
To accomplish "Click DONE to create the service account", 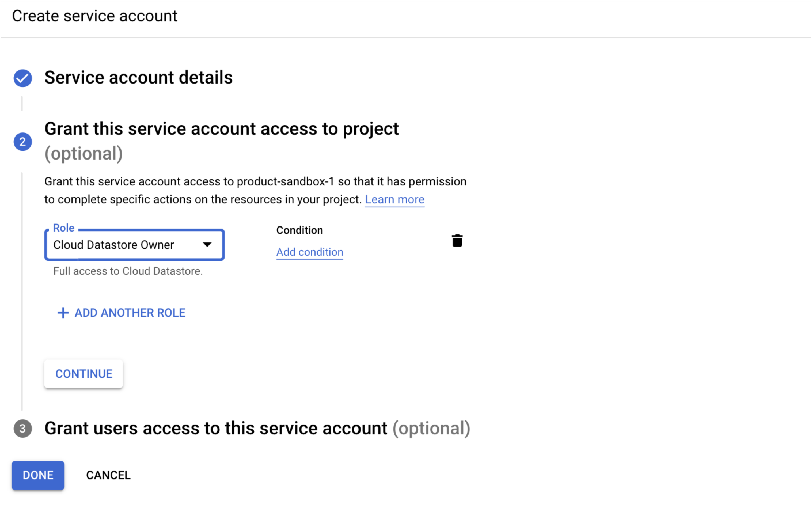I will click(x=38, y=475).
